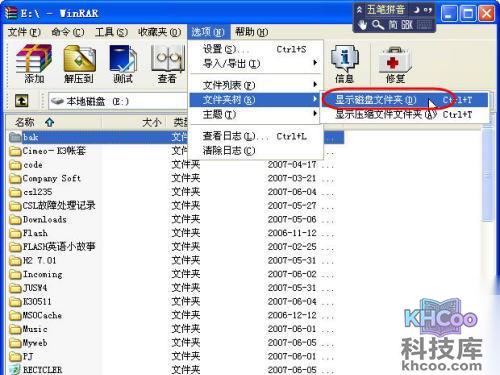Minimize the WinRAR window
The image size is (500, 375).
pyautogui.click(x=449, y=14)
